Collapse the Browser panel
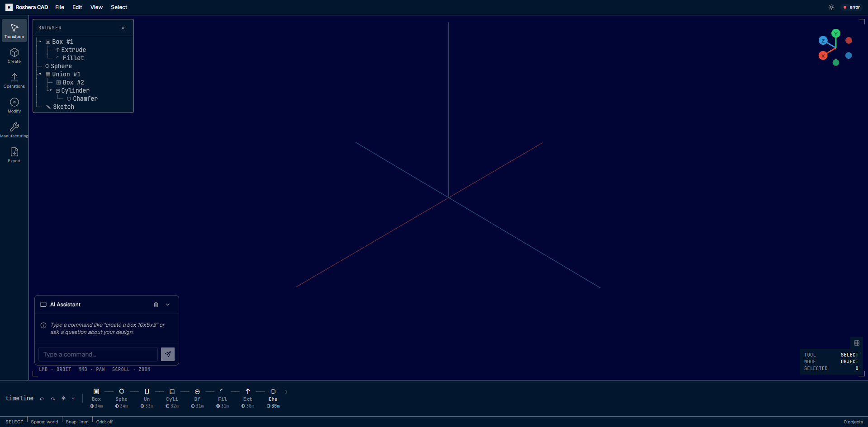 point(123,28)
